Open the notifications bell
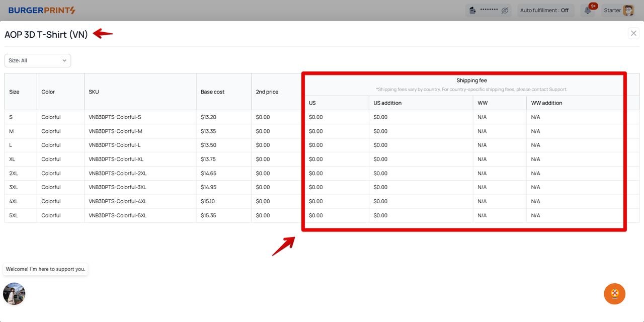Image resolution: width=644 pixels, height=322 pixels. tap(588, 11)
